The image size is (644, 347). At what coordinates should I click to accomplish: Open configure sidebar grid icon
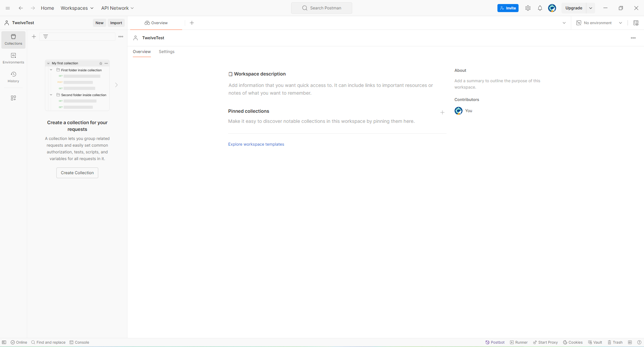point(13,98)
